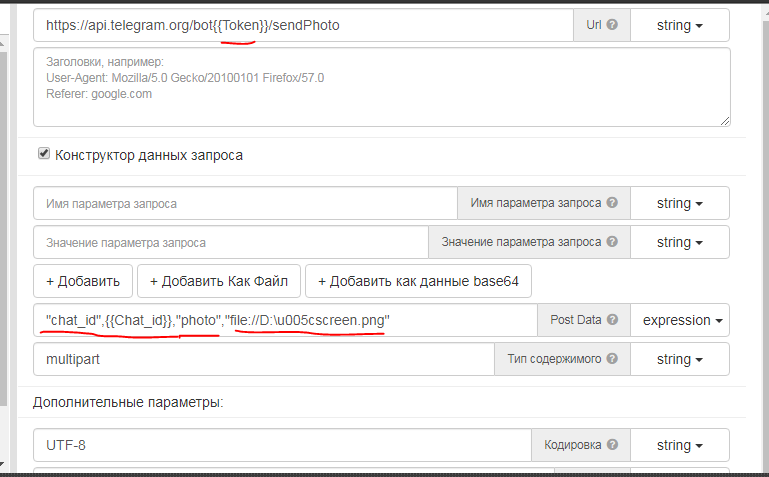The image size is (769, 477).
Task: Click the Тип содержимого label
Action: click(554, 359)
